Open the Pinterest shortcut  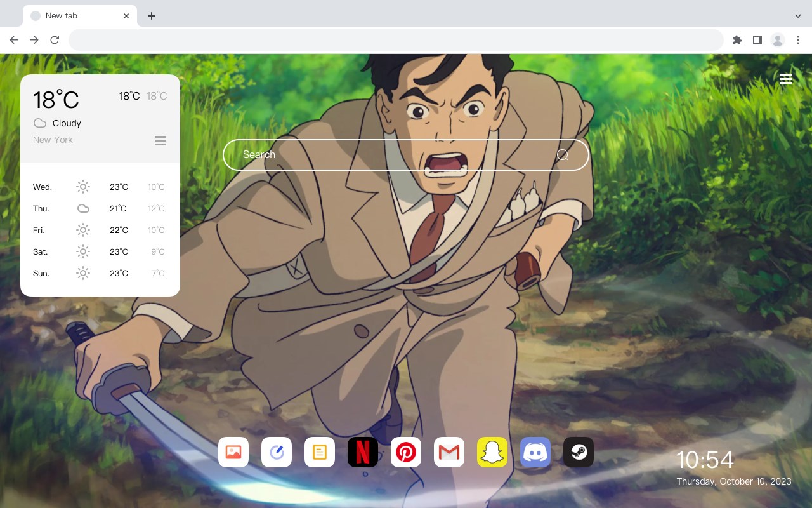pos(406,452)
